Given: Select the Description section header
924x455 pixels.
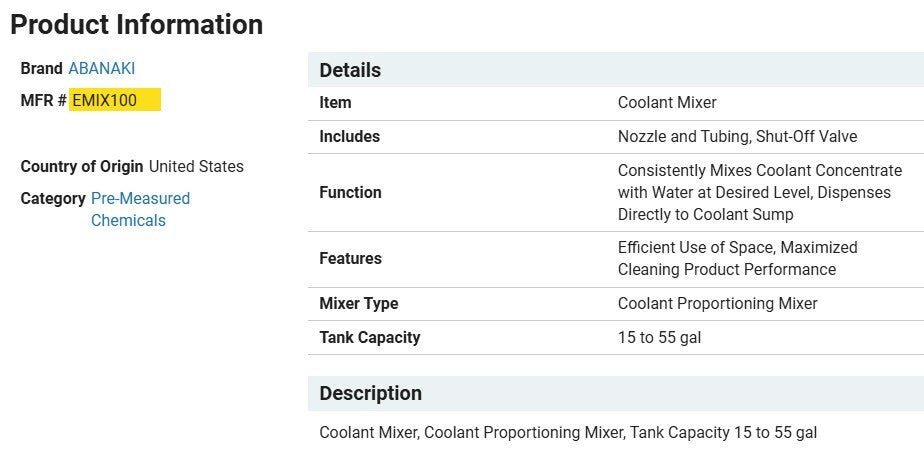Looking at the screenshot, I should tap(370, 393).
